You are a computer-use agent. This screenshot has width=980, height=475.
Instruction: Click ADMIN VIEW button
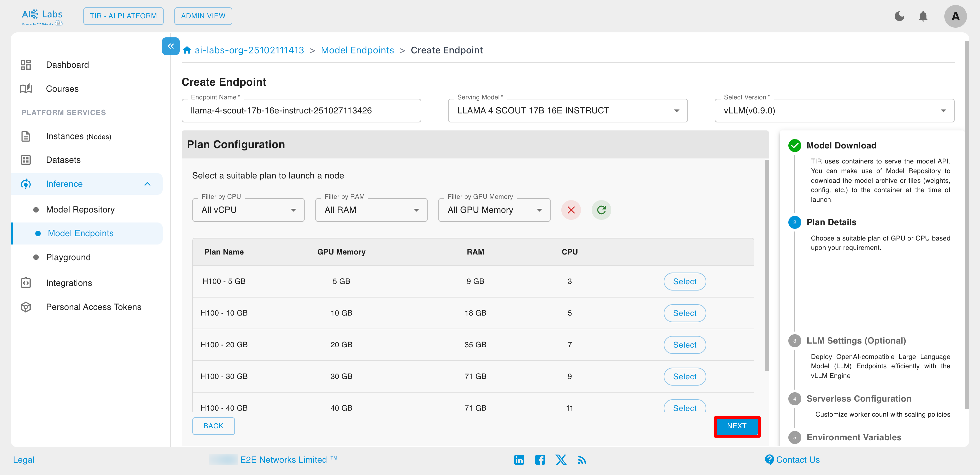[x=203, y=16]
